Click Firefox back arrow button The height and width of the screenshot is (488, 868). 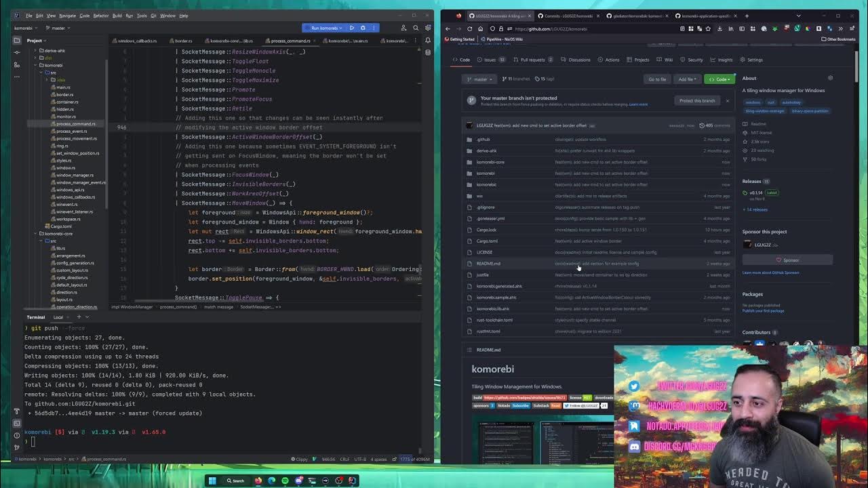coord(448,28)
